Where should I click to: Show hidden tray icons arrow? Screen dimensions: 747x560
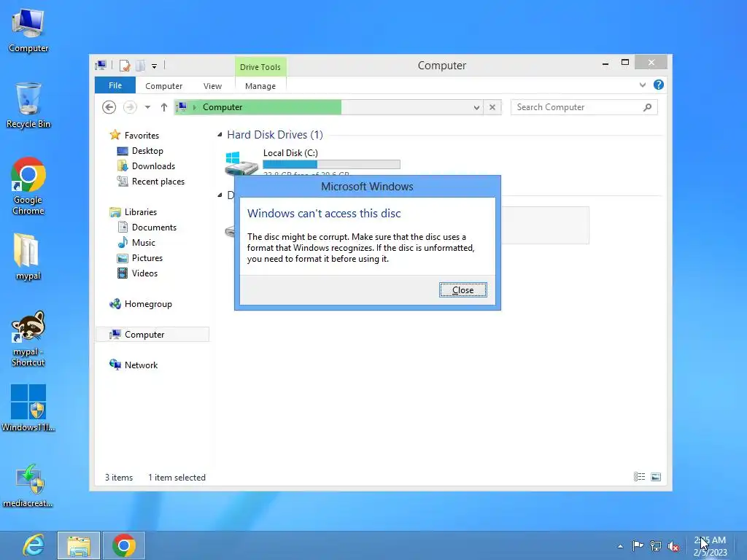pyautogui.click(x=620, y=546)
